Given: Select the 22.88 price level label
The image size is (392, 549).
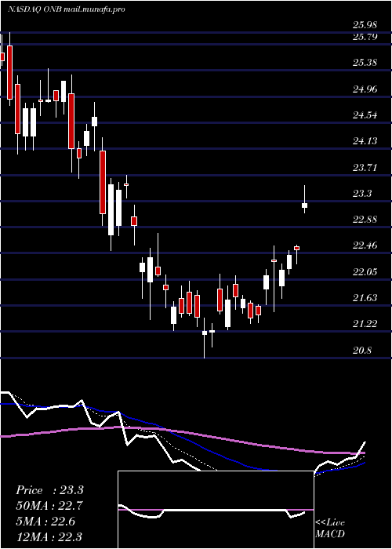Looking at the screenshot, I should click(365, 220).
